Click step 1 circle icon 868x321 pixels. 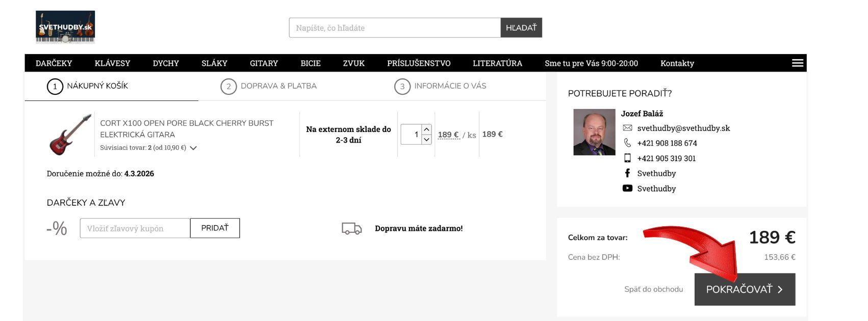tap(55, 87)
